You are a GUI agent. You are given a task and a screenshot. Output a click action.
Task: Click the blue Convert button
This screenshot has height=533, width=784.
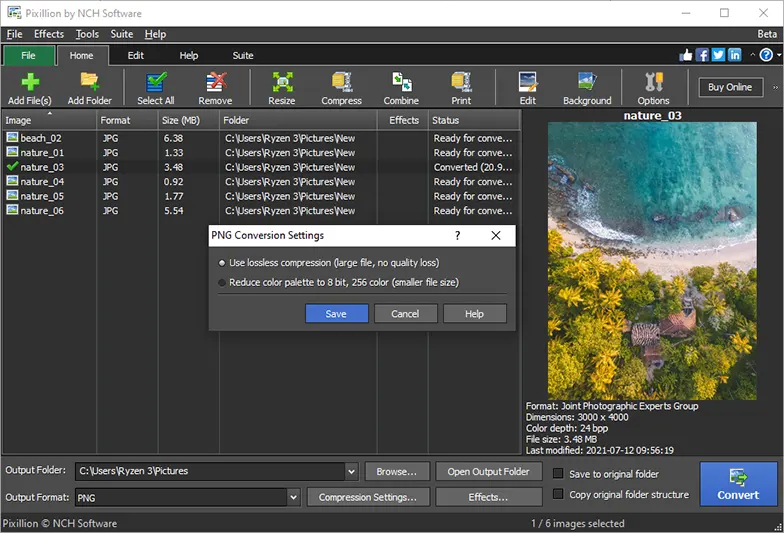click(738, 483)
